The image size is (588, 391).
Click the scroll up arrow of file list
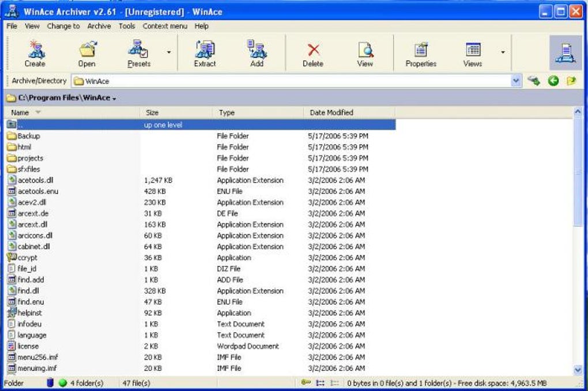578,112
